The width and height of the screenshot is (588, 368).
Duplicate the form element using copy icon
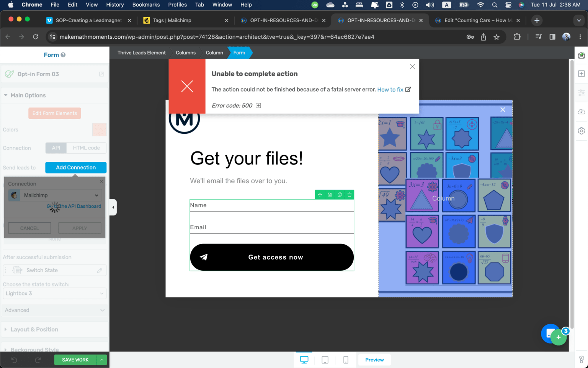pyautogui.click(x=340, y=195)
